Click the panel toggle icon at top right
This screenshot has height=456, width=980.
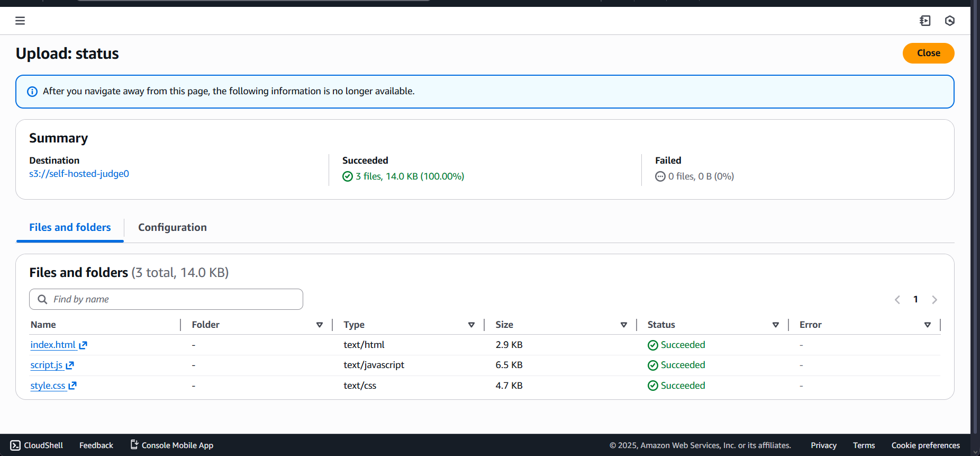point(925,21)
